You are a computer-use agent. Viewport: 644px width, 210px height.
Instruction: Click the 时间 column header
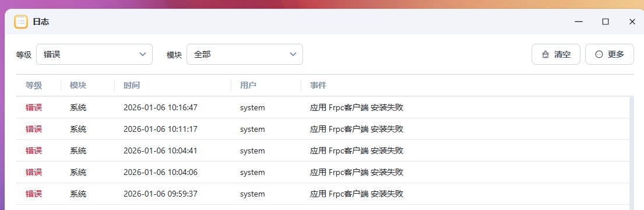(x=132, y=86)
